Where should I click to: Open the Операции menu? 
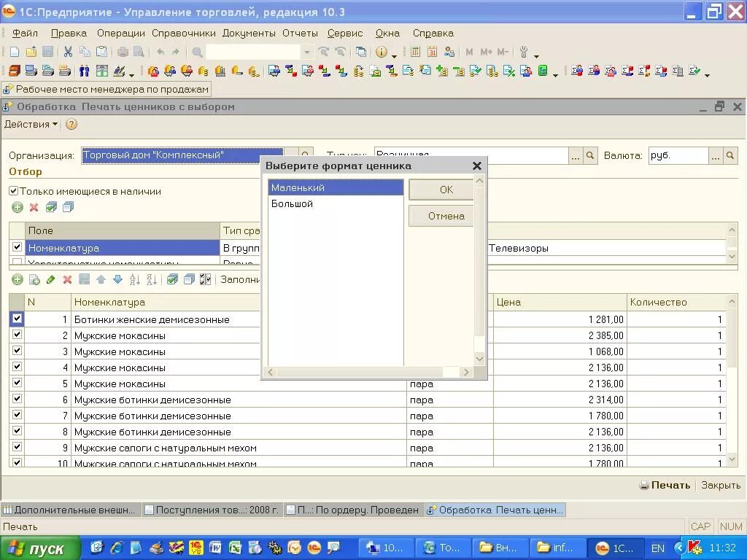coord(120,34)
